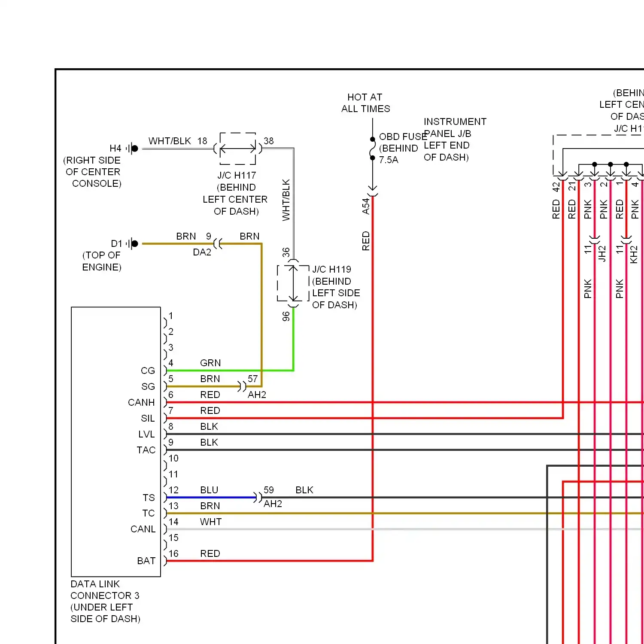Click the RED wire label on pin 7

210,410
